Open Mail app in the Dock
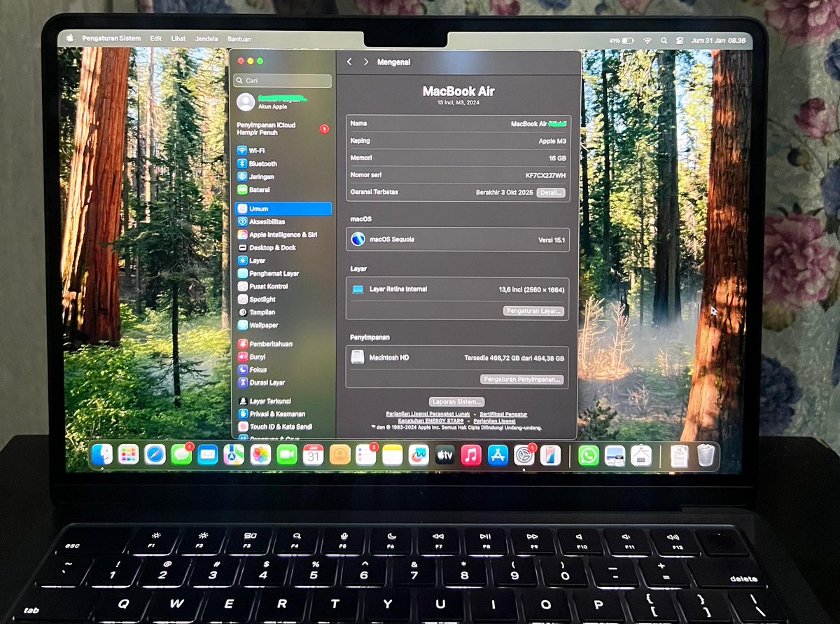840x624 pixels. click(x=208, y=455)
